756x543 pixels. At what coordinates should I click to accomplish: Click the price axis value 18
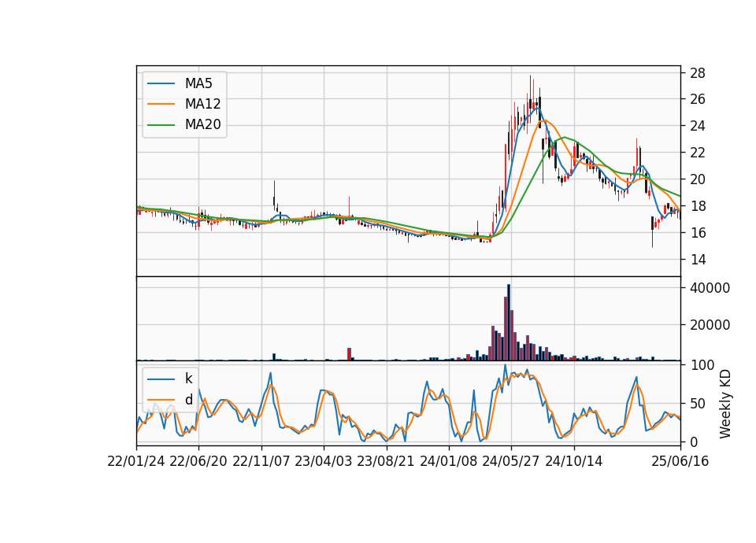698,206
